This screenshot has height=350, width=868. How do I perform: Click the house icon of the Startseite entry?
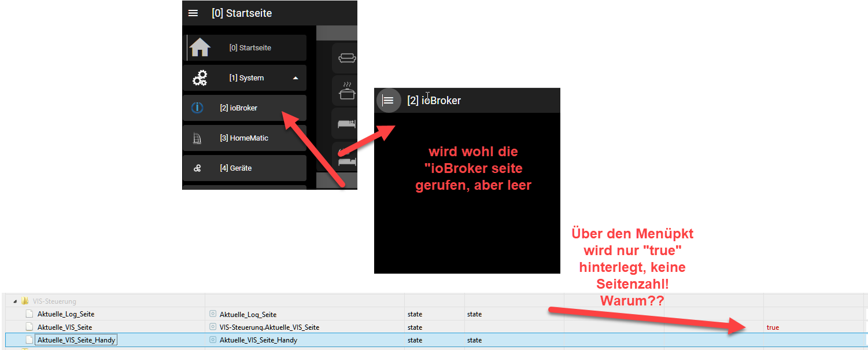pyautogui.click(x=200, y=47)
